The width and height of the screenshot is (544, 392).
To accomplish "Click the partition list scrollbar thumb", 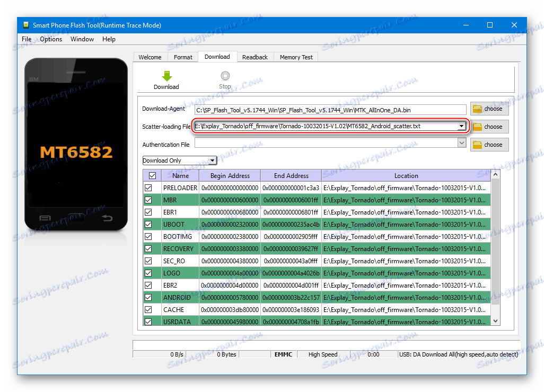I will [495, 242].
